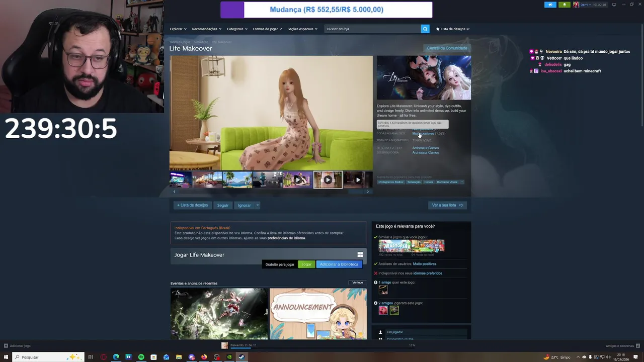644x362 pixels.
Task: Select the palm tree beach thumbnail
Action: 237,179
